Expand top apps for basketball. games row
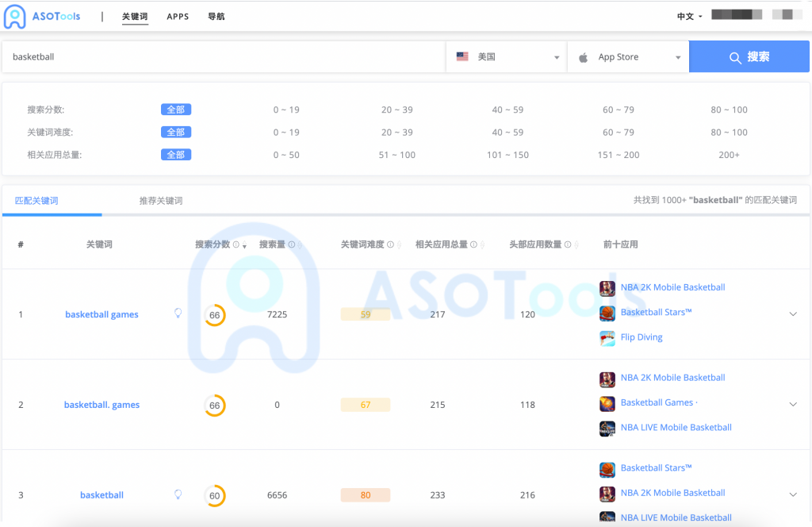The width and height of the screenshot is (812, 527). [793, 404]
